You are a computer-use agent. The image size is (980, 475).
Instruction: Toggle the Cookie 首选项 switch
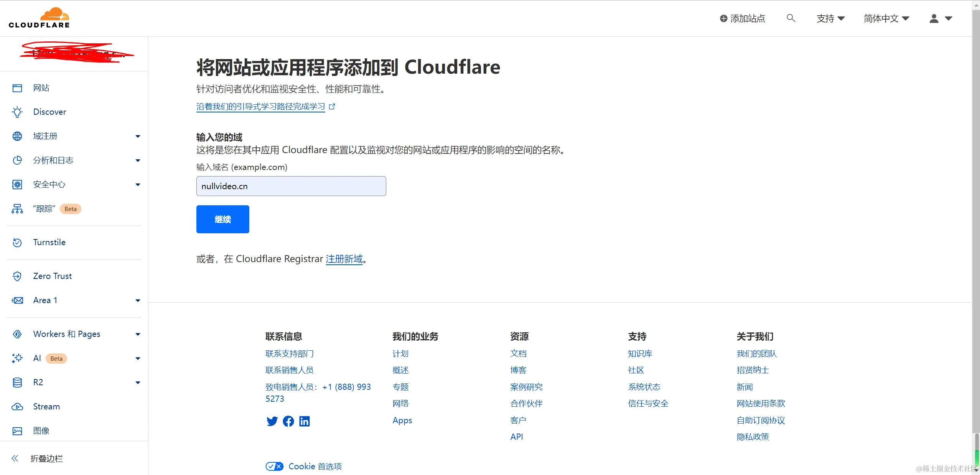(x=274, y=466)
